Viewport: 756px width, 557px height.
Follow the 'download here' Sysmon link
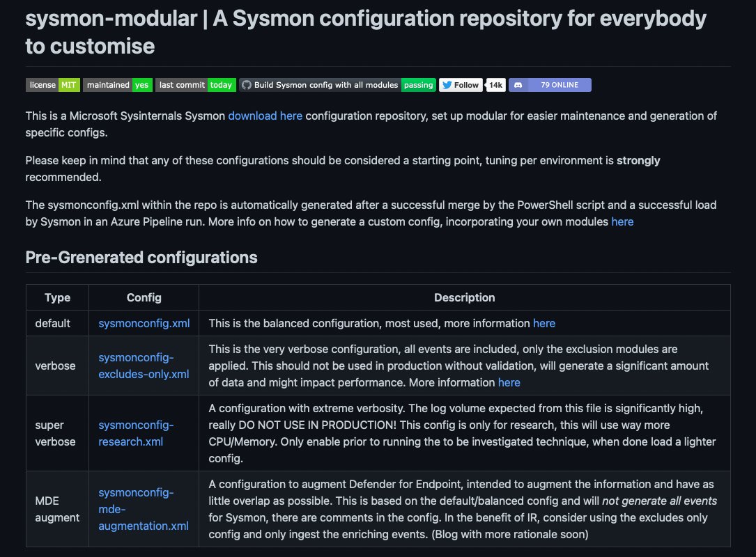265,116
